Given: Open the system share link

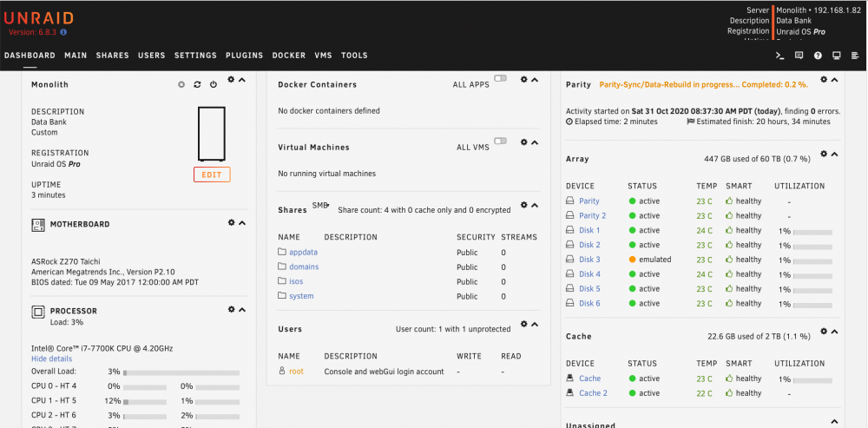Looking at the screenshot, I should pos(301,296).
